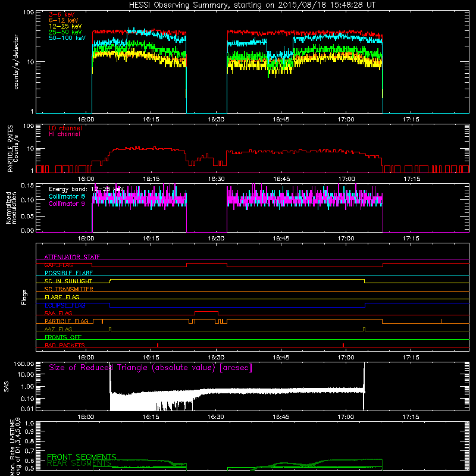The width and height of the screenshot is (476, 476).
Task: Click the 0.01 tick on SAS axis
Action: click(27, 409)
